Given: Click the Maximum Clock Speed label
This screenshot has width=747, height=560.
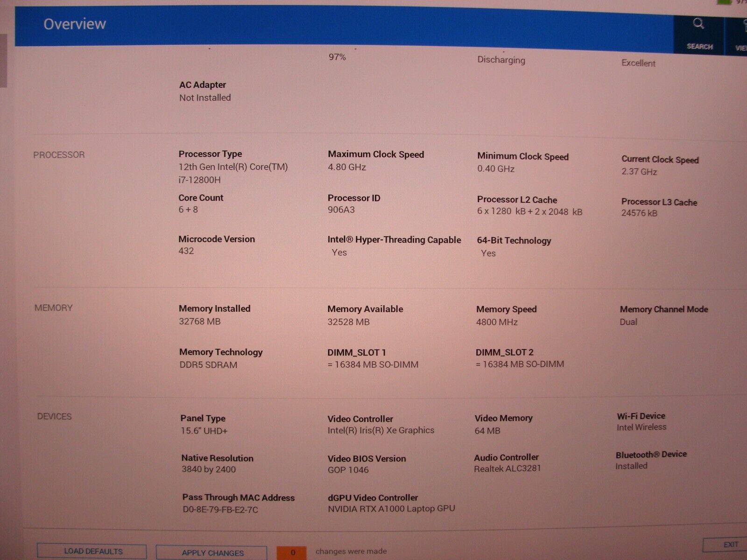Looking at the screenshot, I should [376, 154].
